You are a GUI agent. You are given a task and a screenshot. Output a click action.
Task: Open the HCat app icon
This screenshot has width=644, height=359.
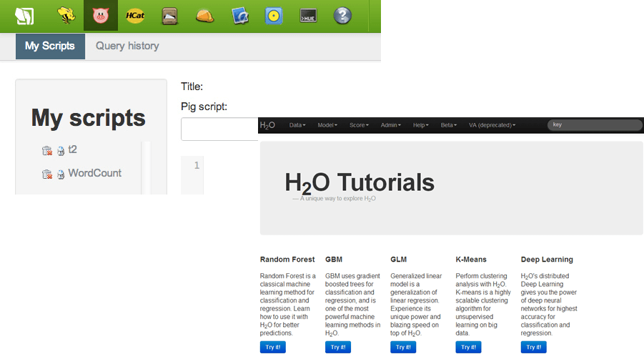click(x=135, y=16)
